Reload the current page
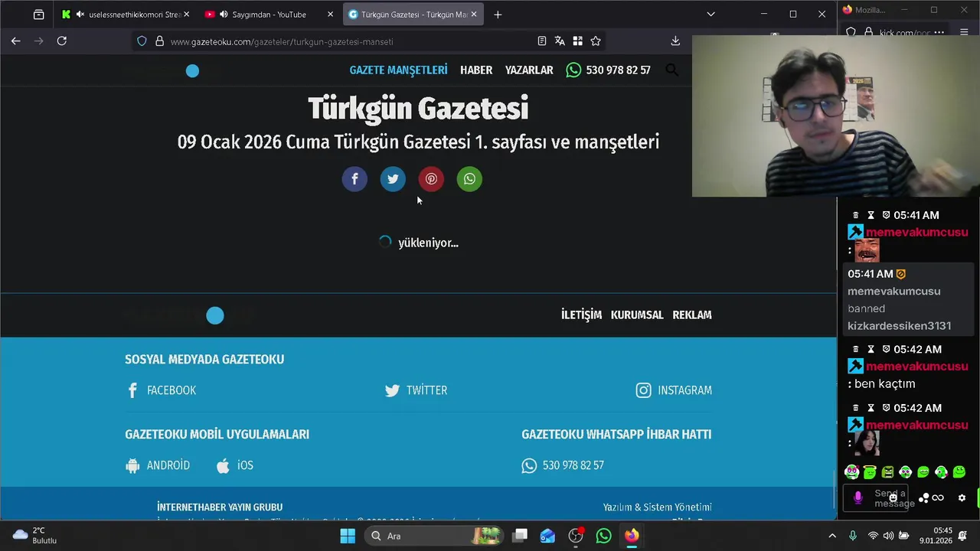Image resolution: width=980 pixels, height=551 pixels. (x=62, y=41)
